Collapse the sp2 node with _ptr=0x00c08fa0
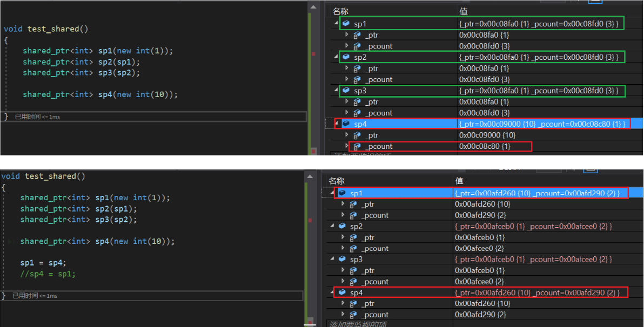Screen dimensions: 644x327 point(337,56)
